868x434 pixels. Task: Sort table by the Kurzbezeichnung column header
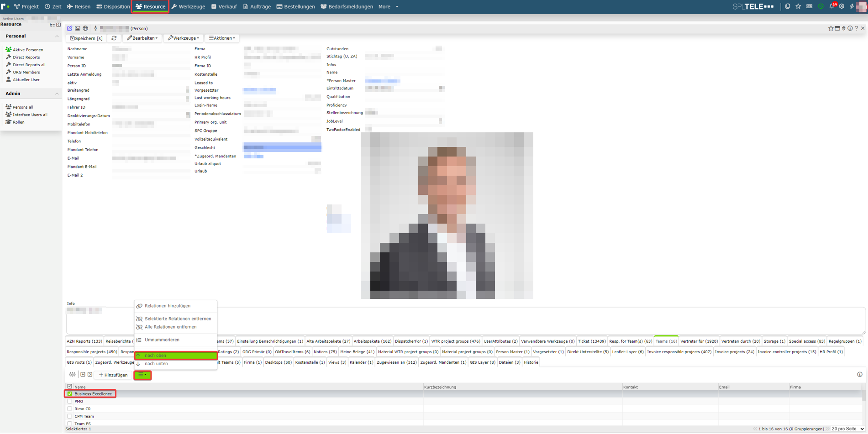[x=440, y=387]
